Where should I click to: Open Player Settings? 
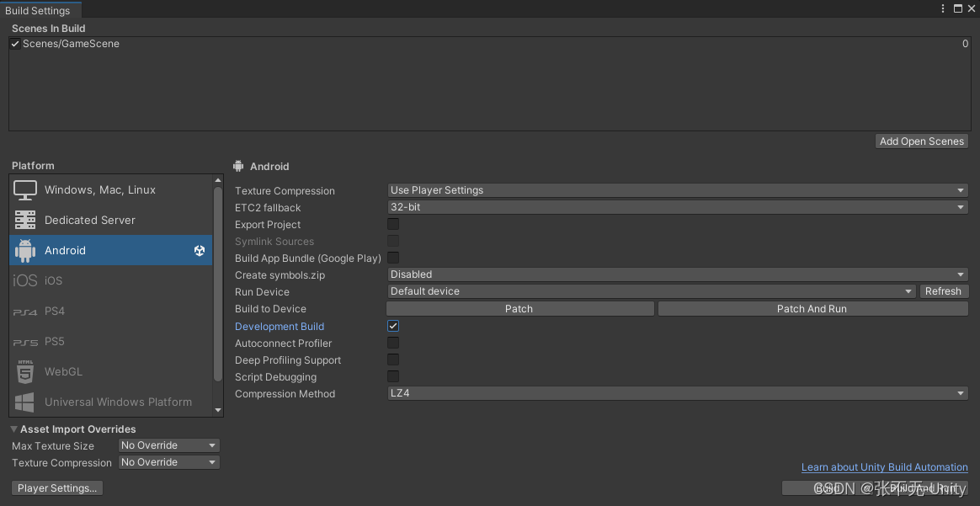point(57,487)
